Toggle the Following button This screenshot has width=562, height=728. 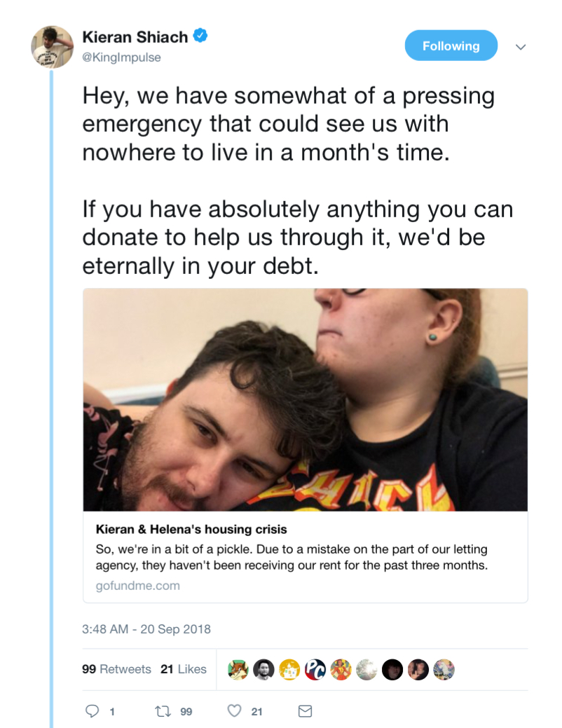pos(451,46)
